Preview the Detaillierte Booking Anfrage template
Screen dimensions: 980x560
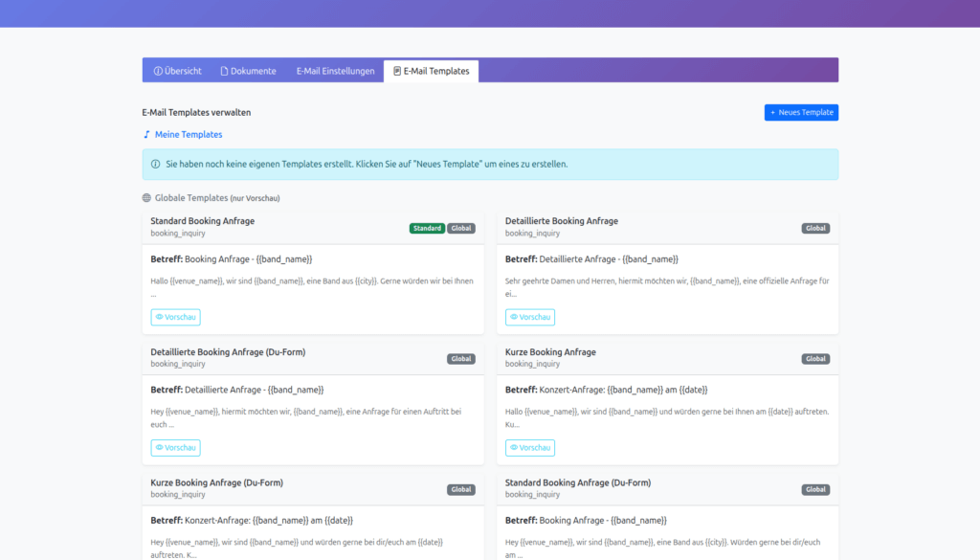529,317
